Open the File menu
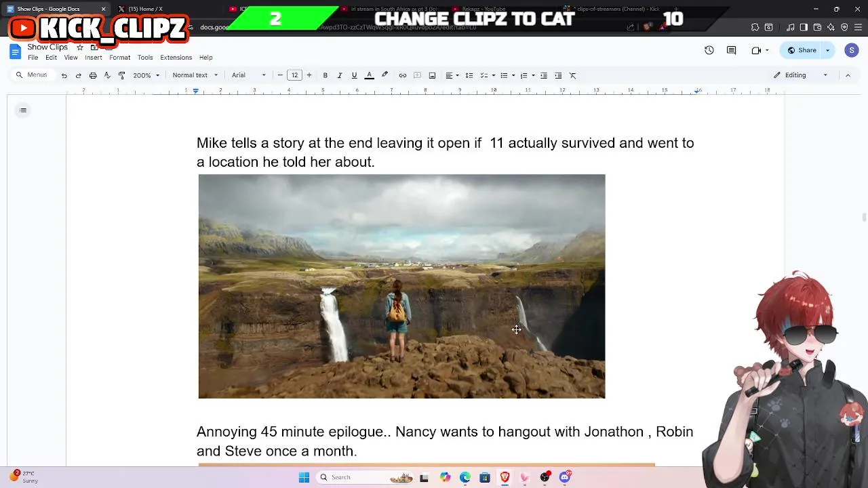The image size is (868, 488). click(33, 58)
